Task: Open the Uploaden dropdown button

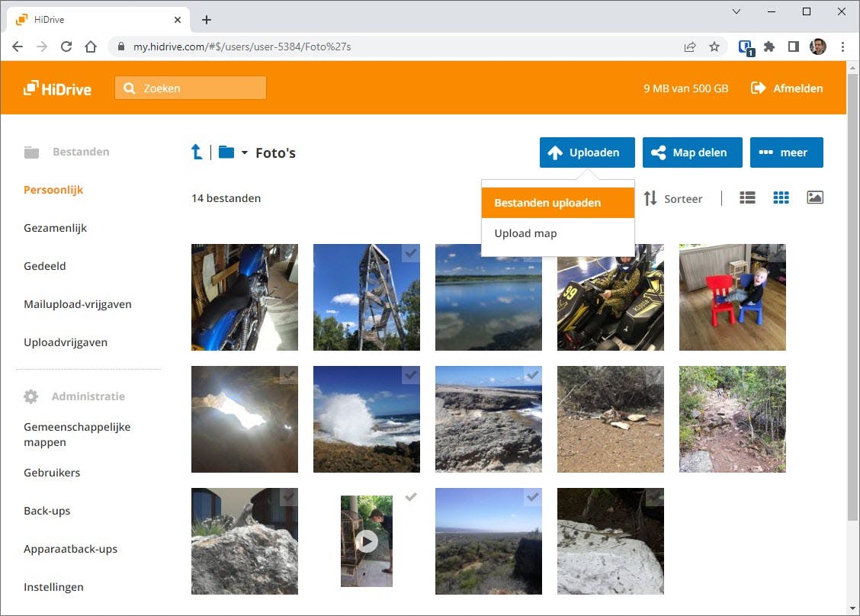Action: pos(586,152)
